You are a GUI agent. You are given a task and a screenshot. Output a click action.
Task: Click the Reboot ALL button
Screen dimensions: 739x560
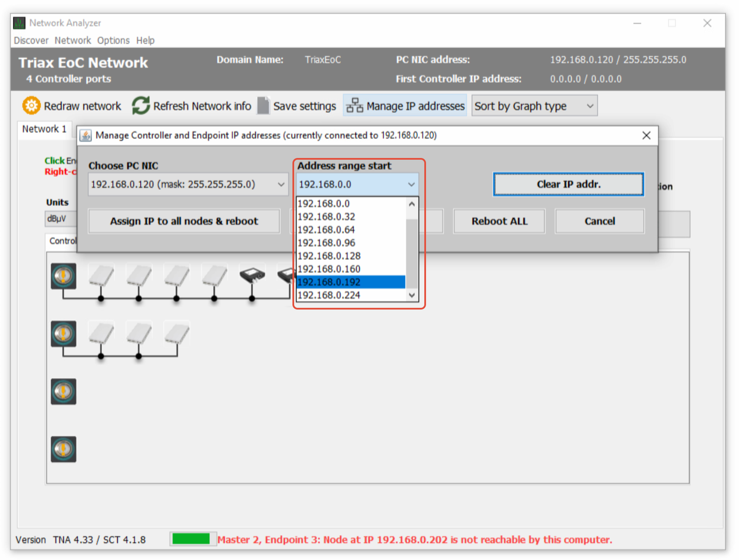(x=499, y=221)
